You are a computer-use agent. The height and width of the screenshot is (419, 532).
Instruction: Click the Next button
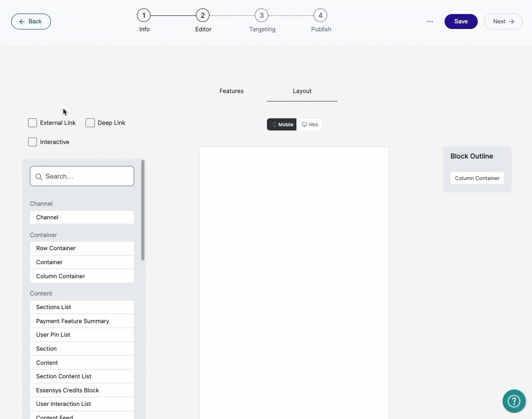coord(503,22)
